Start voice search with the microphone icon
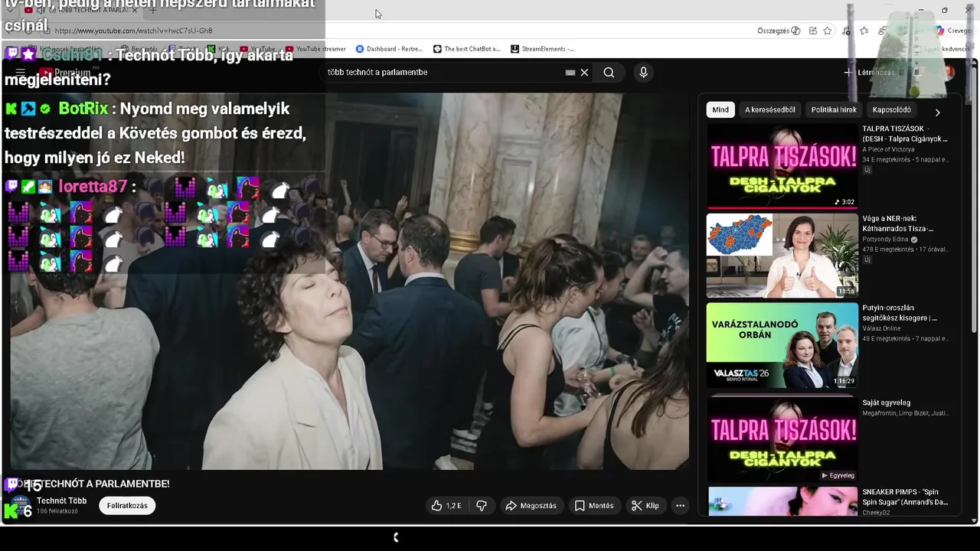This screenshot has width=980, height=551. [643, 72]
